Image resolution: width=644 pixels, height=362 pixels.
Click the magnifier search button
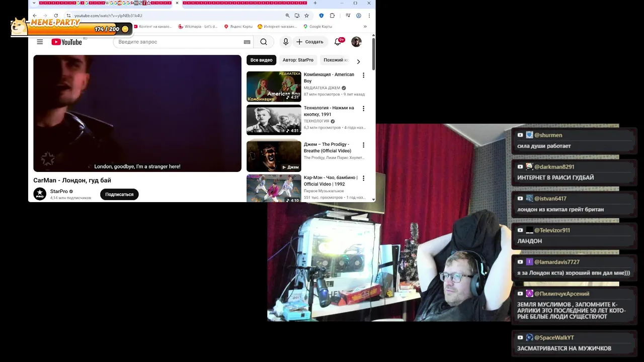[264, 42]
